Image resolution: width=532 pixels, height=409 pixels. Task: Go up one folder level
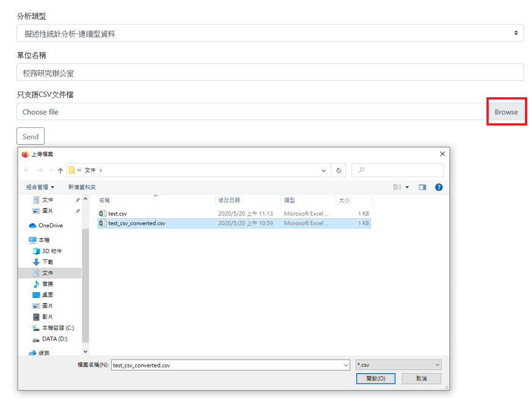point(60,171)
